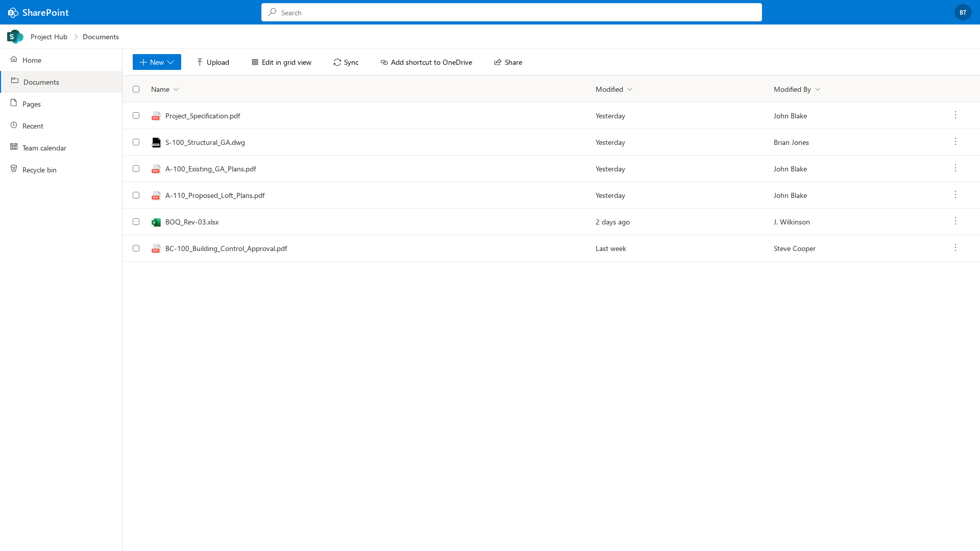The image size is (980, 551).
Task: Click the 'J. Wilkinson' modified-by cell
Action: tap(792, 222)
